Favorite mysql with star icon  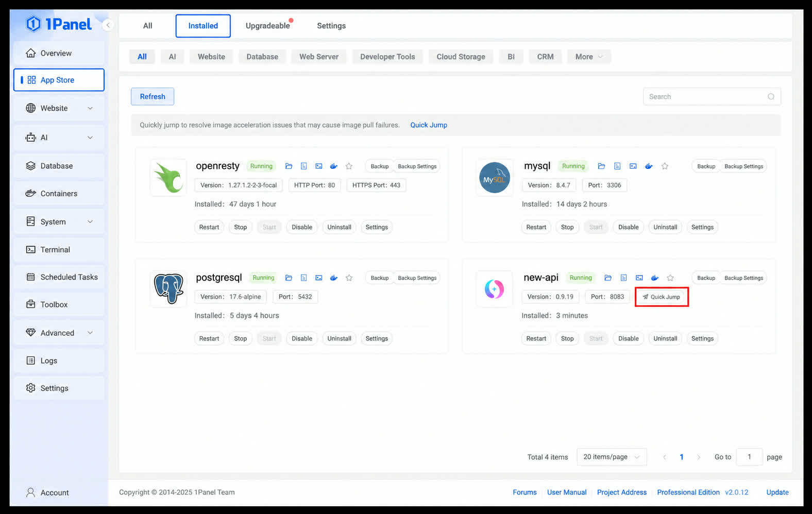click(665, 166)
